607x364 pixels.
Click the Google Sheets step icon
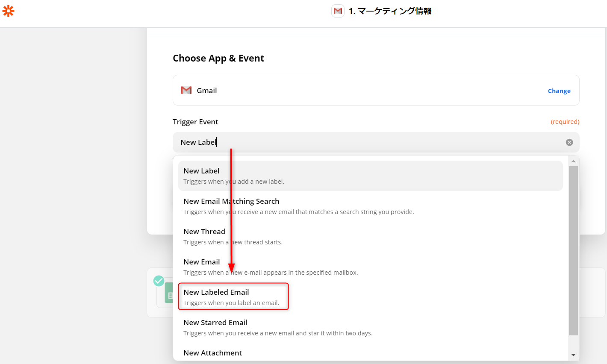[168, 294]
